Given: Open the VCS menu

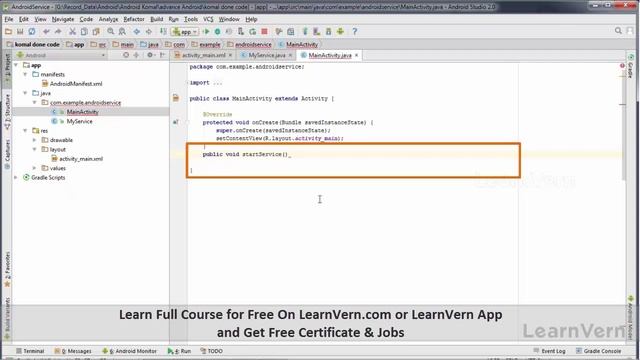Looking at the screenshot, I should click(x=208, y=19).
